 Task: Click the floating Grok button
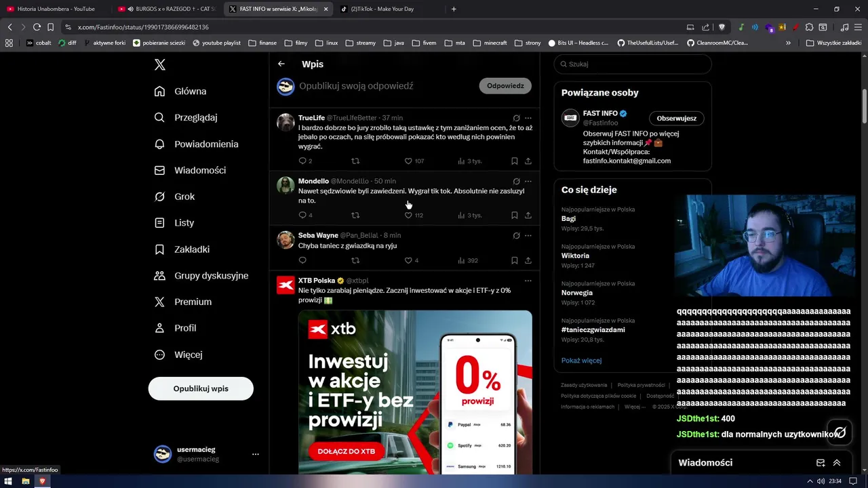840,432
